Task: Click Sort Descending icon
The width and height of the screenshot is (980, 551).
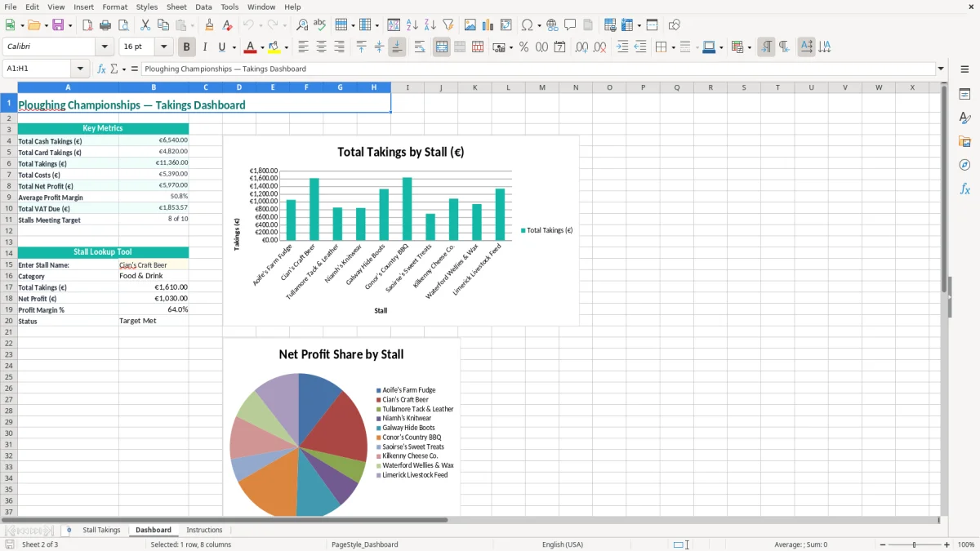Action: pos(430,25)
